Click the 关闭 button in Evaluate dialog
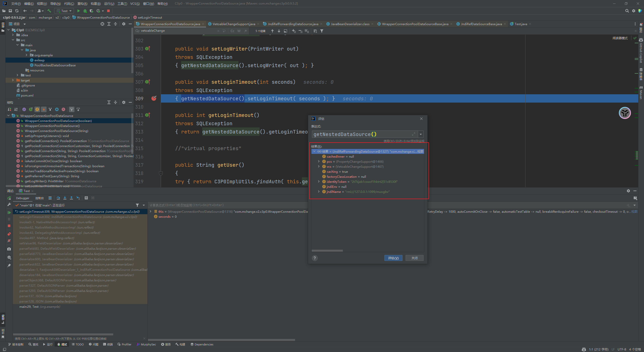This screenshot has height=352, width=644. click(414, 258)
